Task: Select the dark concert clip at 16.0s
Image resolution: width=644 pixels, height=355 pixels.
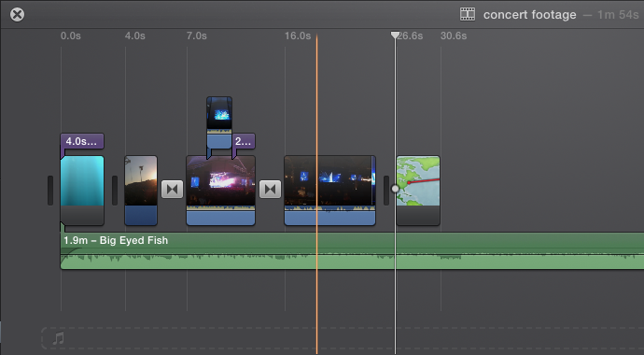Action: pos(329,191)
